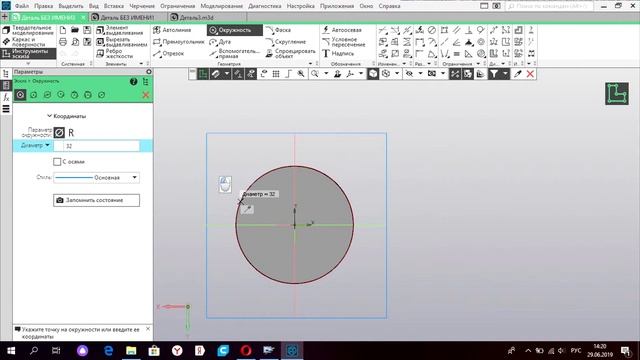Select the first circle construction method

tap(20, 95)
